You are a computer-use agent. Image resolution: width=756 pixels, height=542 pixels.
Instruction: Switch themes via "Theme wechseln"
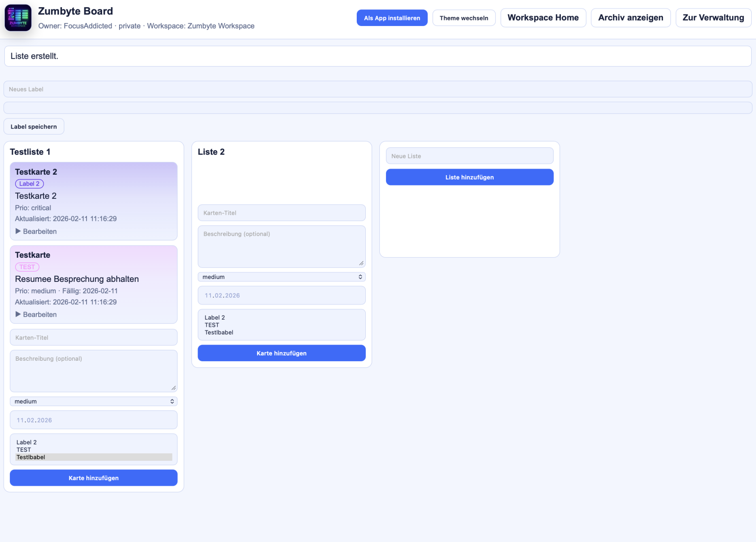pos(464,18)
